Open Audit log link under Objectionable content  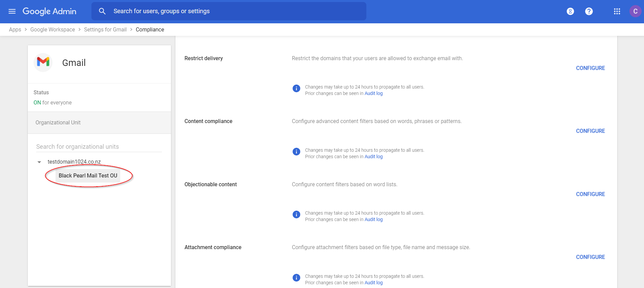click(x=373, y=219)
